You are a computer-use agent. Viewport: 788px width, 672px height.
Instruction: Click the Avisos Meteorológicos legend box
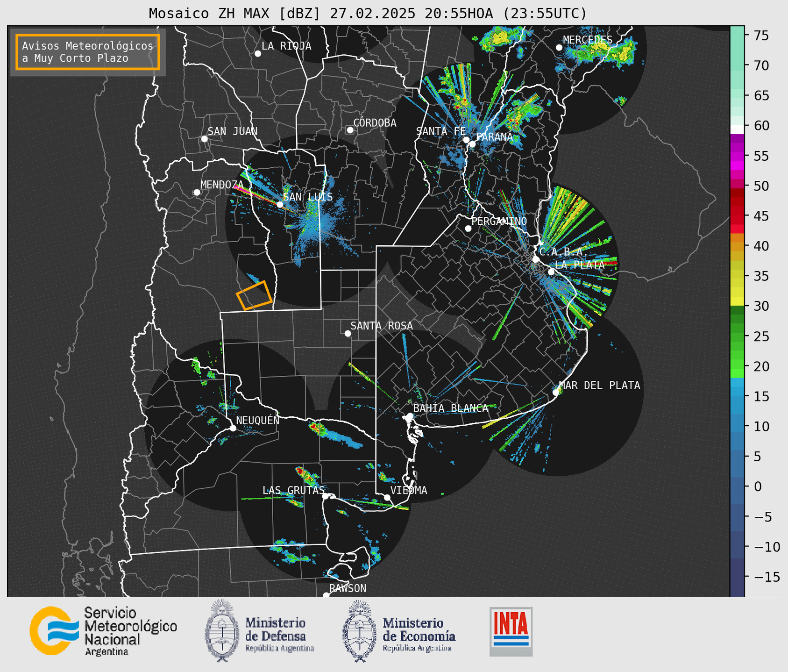tap(88, 52)
